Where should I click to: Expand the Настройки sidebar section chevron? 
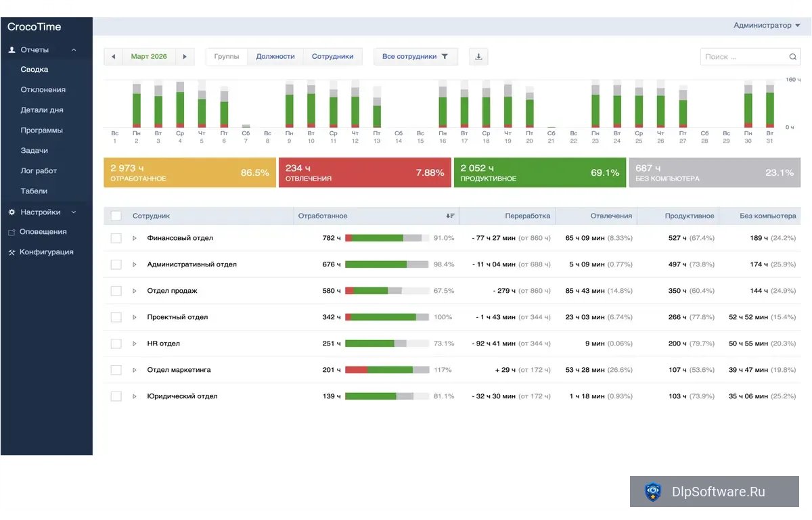click(74, 212)
